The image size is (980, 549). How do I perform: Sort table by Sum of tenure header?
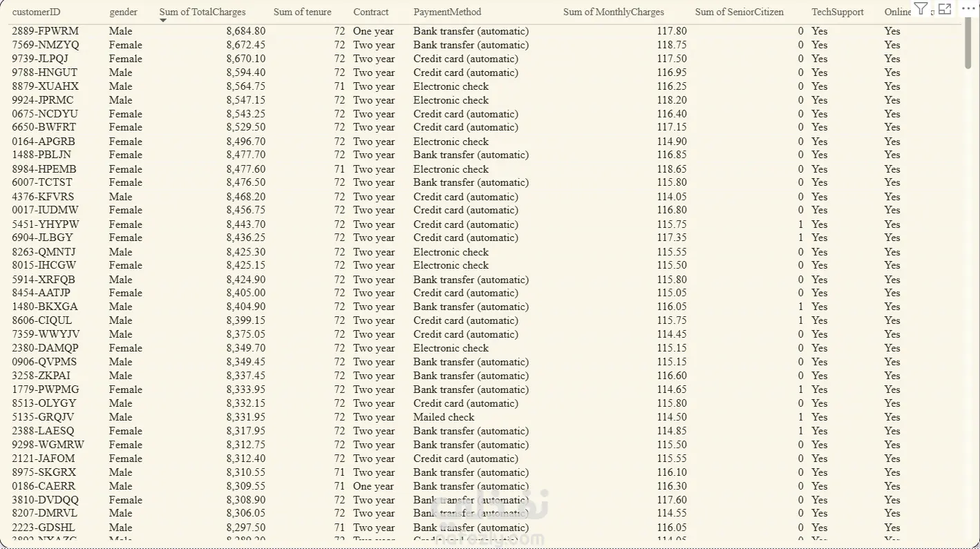coord(302,12)
